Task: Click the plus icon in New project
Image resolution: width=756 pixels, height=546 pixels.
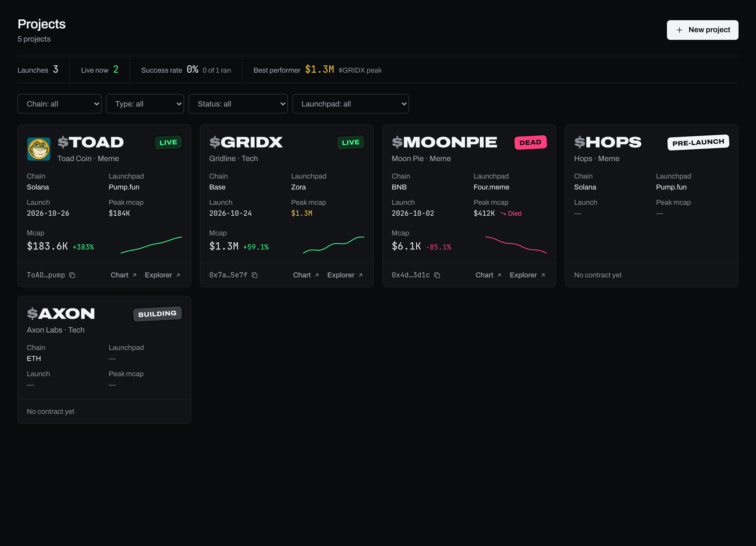Action: coord(679,30)
